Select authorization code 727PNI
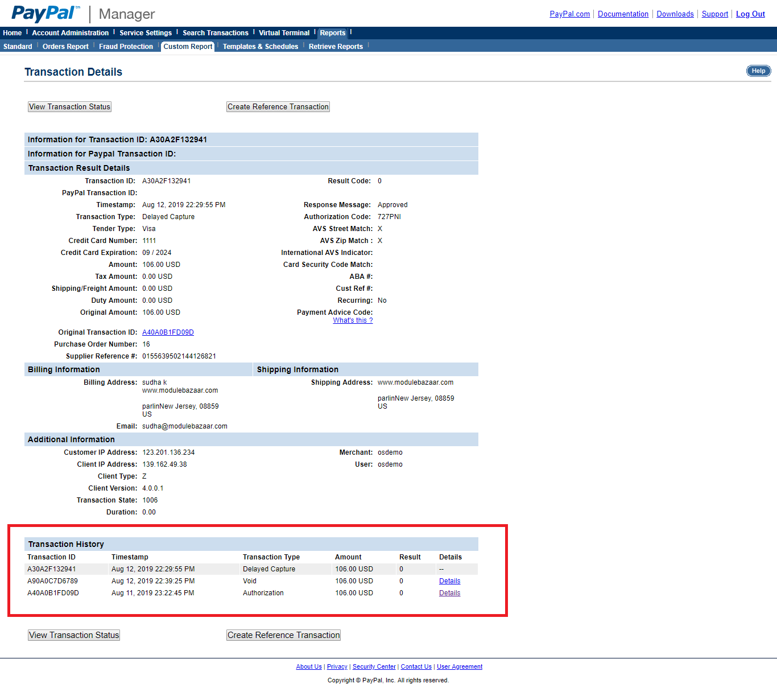777x700 pixels. (389, 217)
